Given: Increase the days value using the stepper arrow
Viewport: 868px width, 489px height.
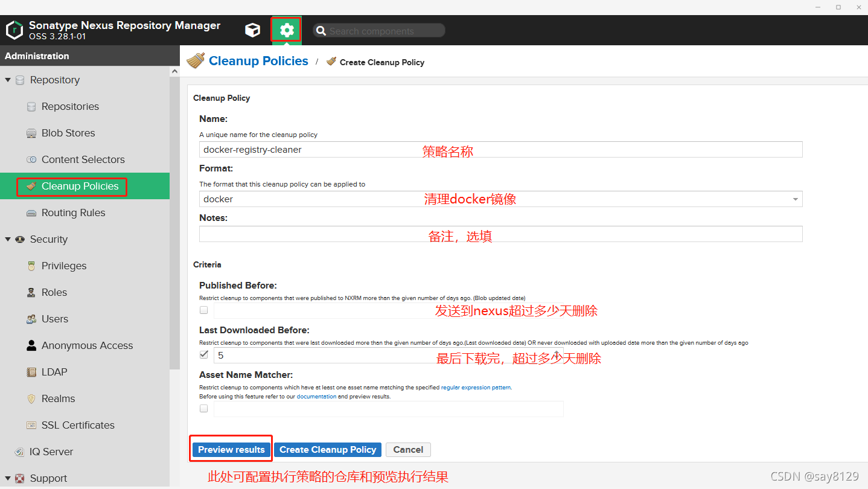Looking at the screenshot, I should [x=557, y=351].
